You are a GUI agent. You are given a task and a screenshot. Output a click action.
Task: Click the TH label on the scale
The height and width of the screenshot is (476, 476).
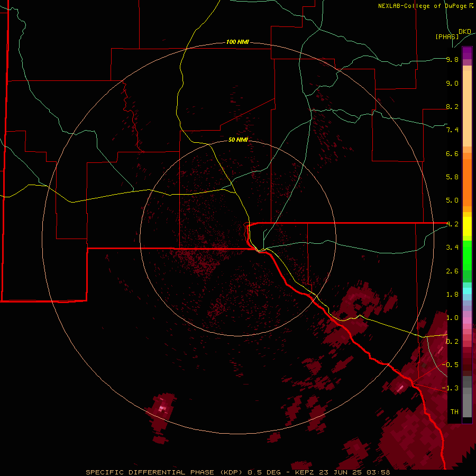point(454,412)
